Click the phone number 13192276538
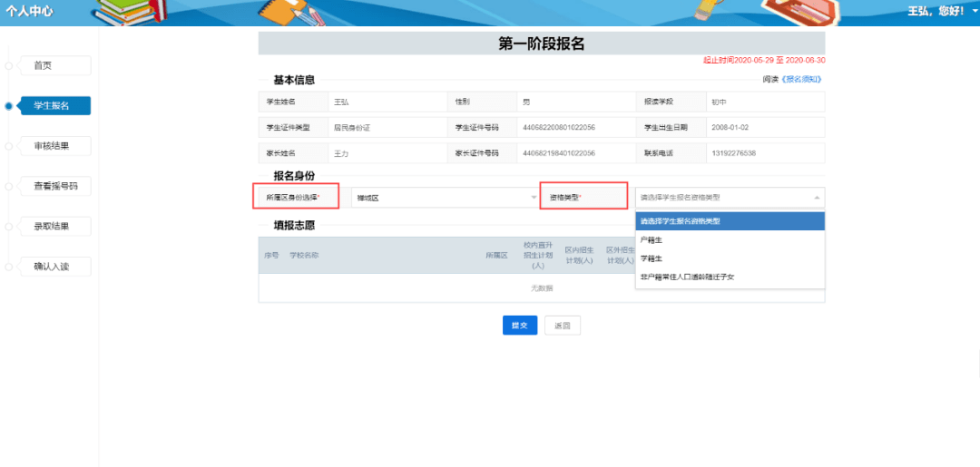Image resolution: width=980 pixels, height=467 pixels. 734,153
